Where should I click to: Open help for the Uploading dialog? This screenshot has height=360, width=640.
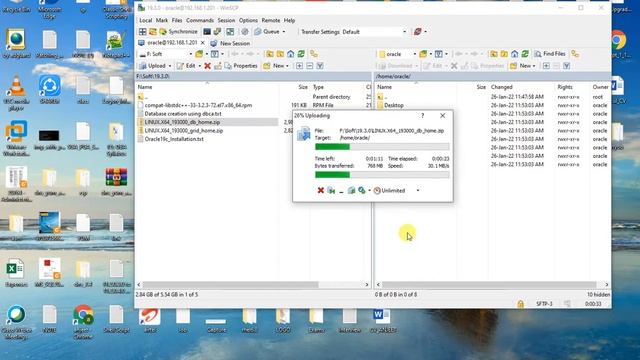click(422, 116)
